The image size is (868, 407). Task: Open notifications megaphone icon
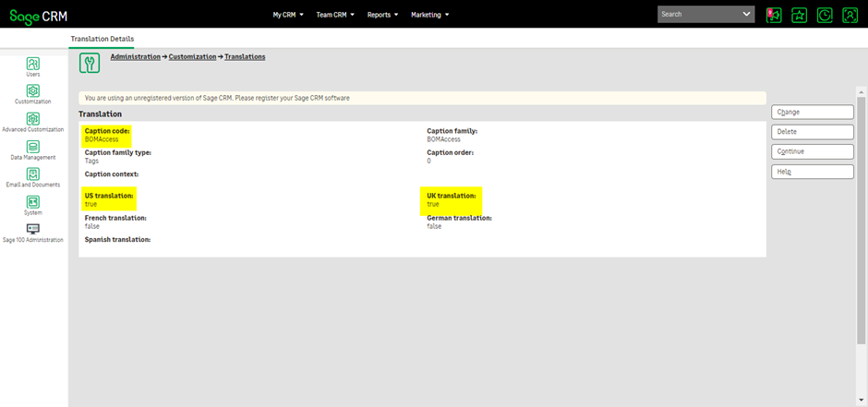[774, 15]
